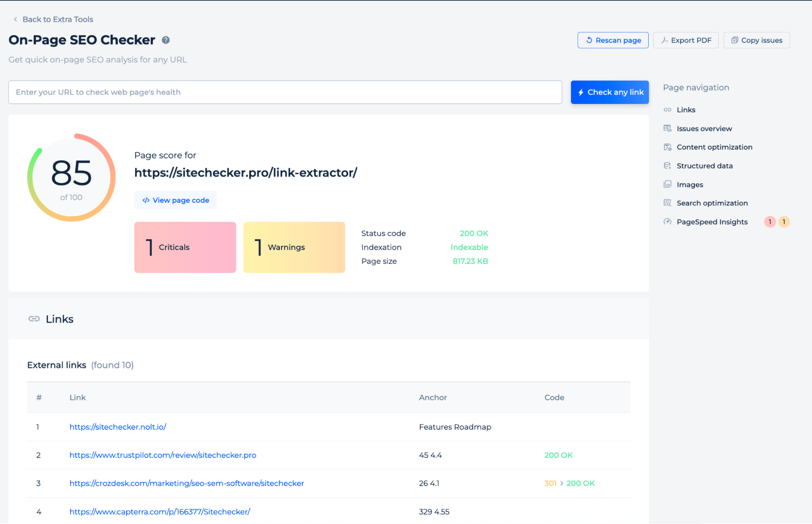Click the page URL sitechecker.pro/link-extractor/

coord(246,173)
